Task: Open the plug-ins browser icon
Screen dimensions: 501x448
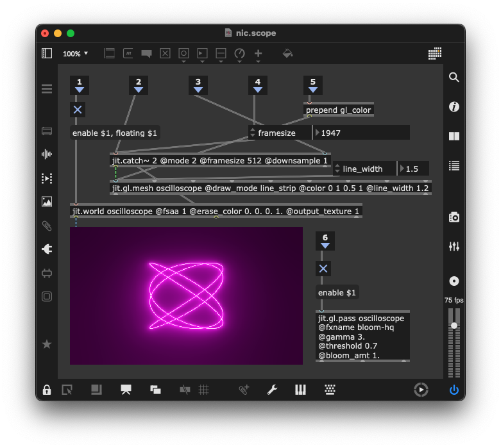Action: [x=47, y=249]
